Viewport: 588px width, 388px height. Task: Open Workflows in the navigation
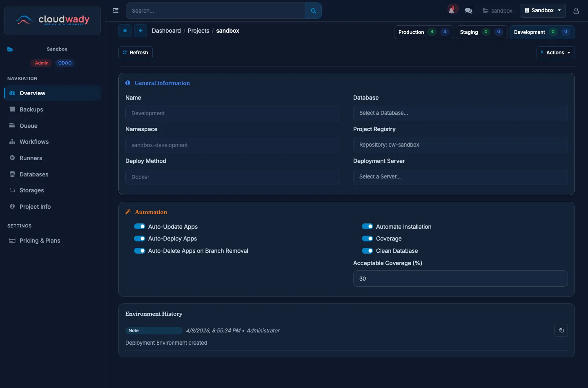pyautogui.click(x=52, y=142)
